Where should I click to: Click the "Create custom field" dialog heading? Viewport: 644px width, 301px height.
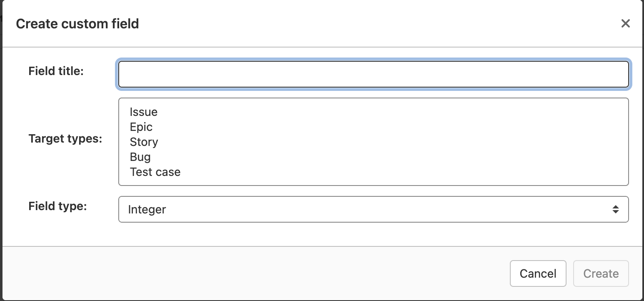[x=77, y=24]
